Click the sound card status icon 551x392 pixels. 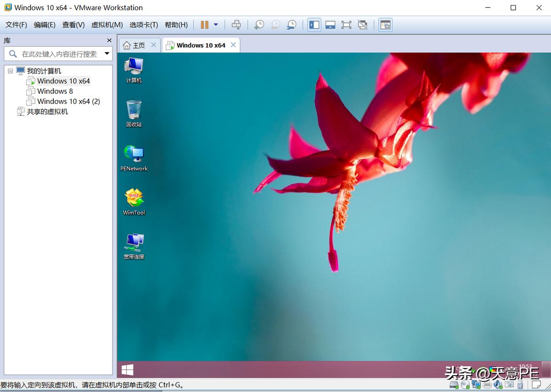[x=498, y=385]
